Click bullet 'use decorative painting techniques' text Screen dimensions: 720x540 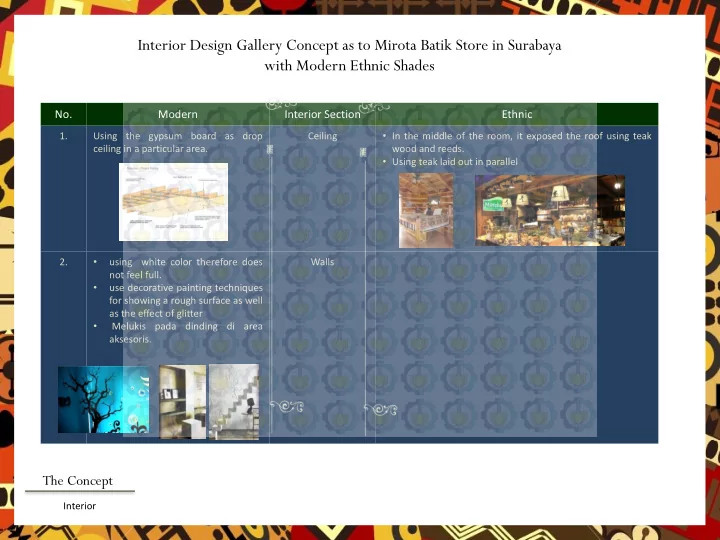(x=186, y=301)
